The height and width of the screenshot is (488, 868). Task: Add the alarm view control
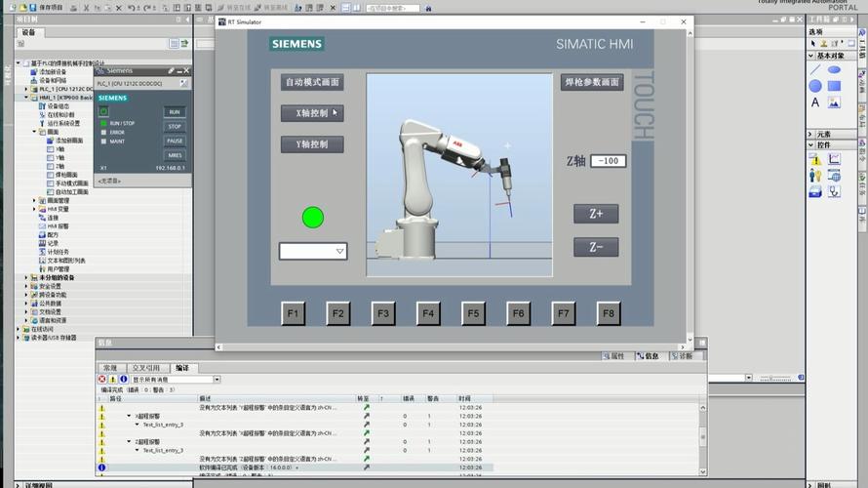(815, 159)
